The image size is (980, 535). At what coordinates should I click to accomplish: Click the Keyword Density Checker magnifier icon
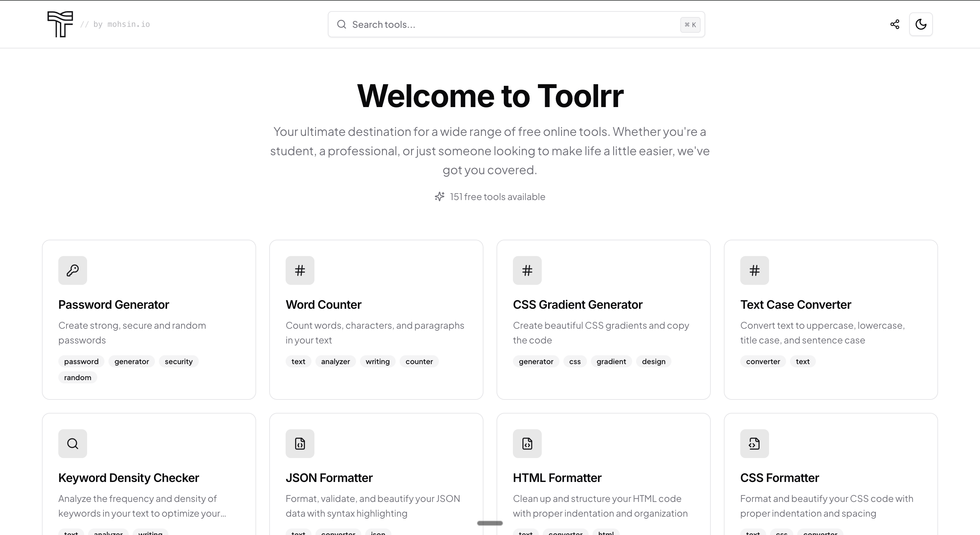(72, 443)
